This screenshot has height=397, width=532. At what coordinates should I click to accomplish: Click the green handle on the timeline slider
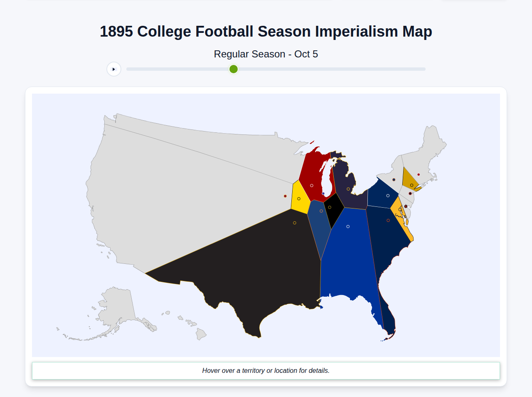(x=233, y=69)
